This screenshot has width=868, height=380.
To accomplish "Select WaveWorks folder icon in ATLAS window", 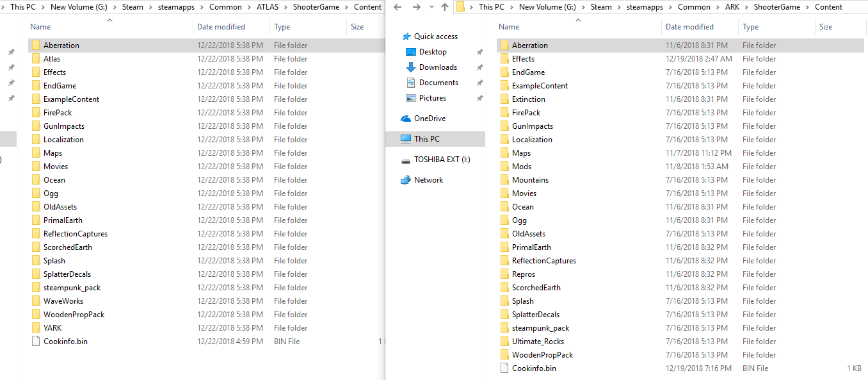I will coord(36,301).
